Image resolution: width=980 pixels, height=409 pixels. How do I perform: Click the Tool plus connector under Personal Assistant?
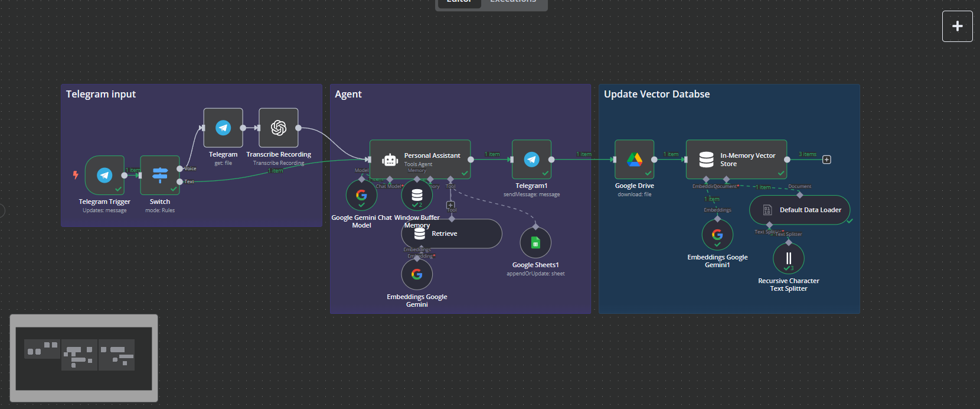click(x=450, y=205)
